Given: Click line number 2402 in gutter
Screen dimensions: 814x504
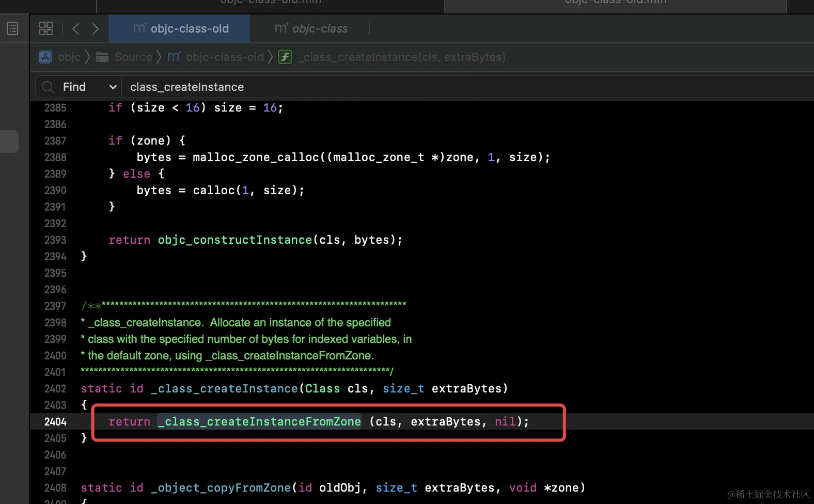Looking at the screenshot, I should (55, 389).
